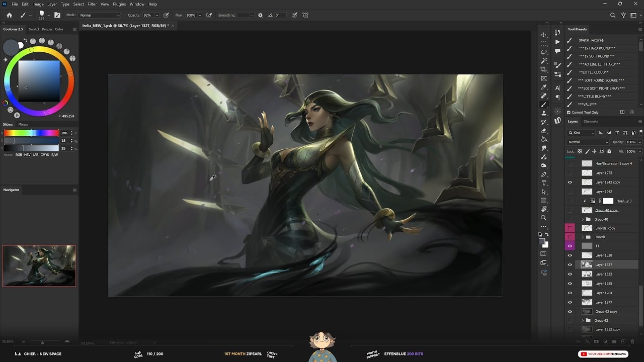Open the Plugins menu
The width and height of the screenshot is (644, 362).
(119, 4)
